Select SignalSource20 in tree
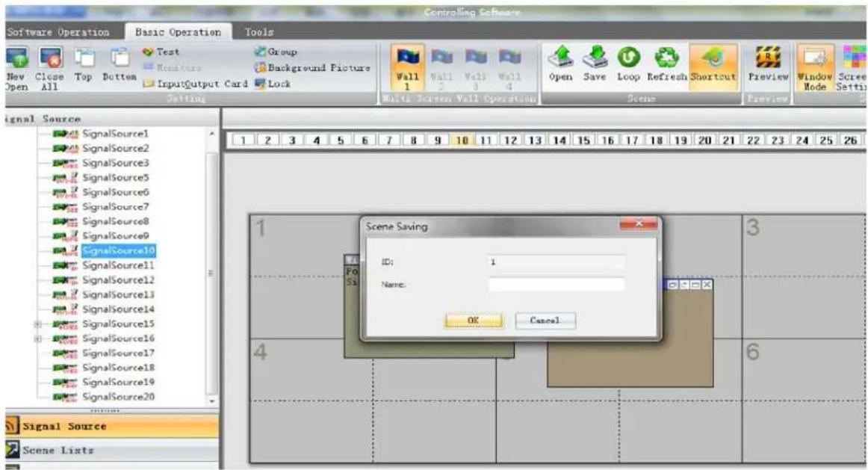The height and width of the screenshot is (470, 868). pos(118,397)
